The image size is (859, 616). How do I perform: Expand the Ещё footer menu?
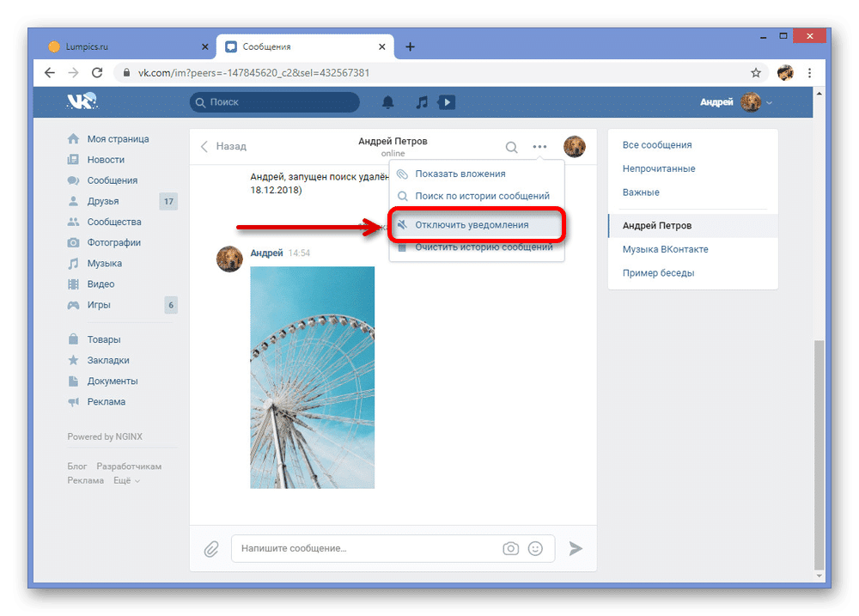click(126, 480)
